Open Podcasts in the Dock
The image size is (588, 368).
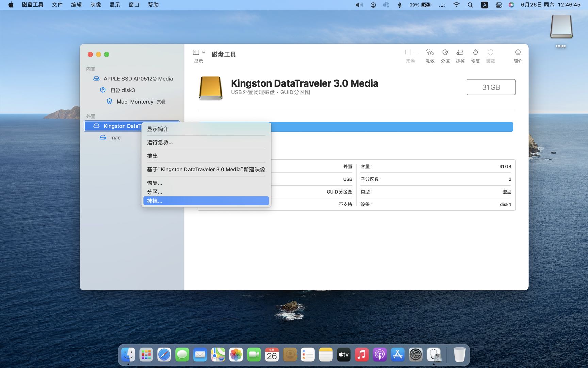[x=379, y=355]
